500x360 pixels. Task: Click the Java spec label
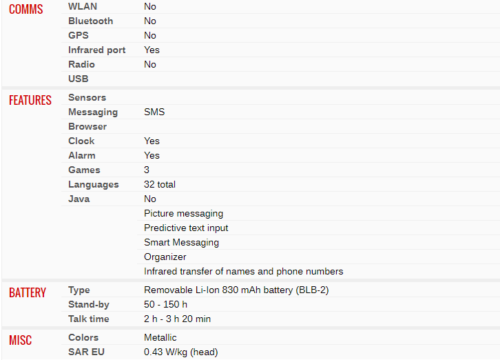(79, 199)
